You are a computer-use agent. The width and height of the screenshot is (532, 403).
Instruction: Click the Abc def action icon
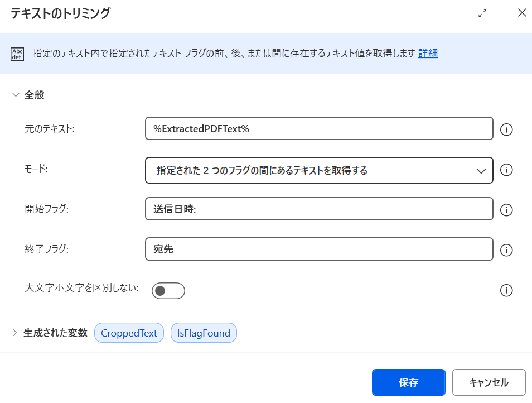coord(17,54)
